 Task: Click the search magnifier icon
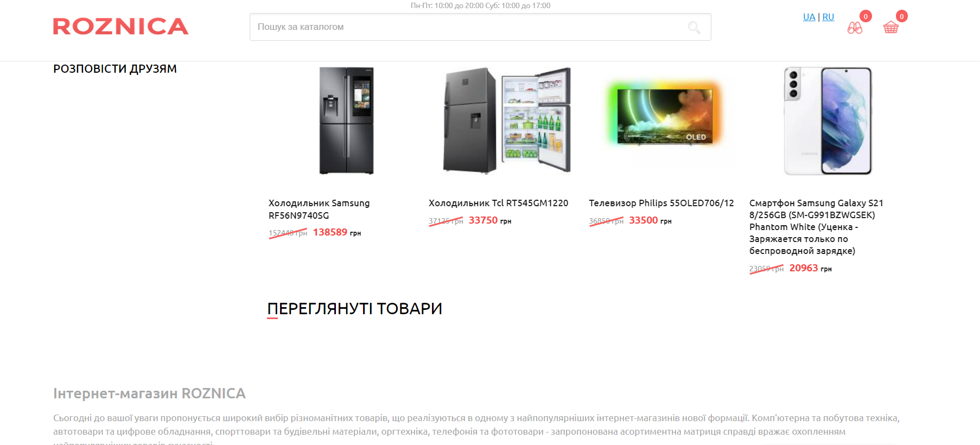point(694,27)
